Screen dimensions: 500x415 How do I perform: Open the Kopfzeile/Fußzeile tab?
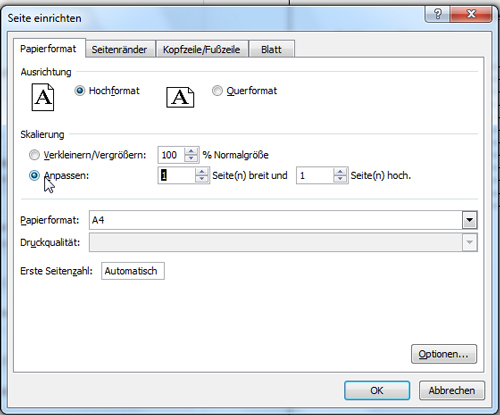coord(201,50)
